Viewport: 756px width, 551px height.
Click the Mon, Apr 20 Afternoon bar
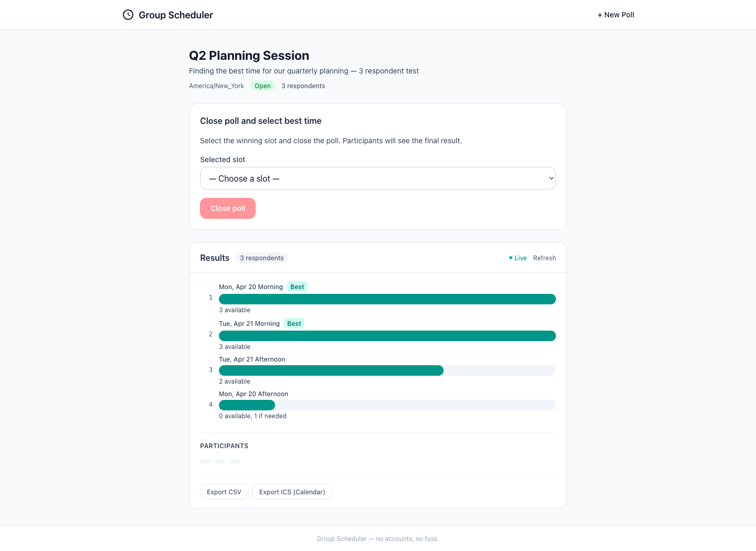(x=247, y=405)
